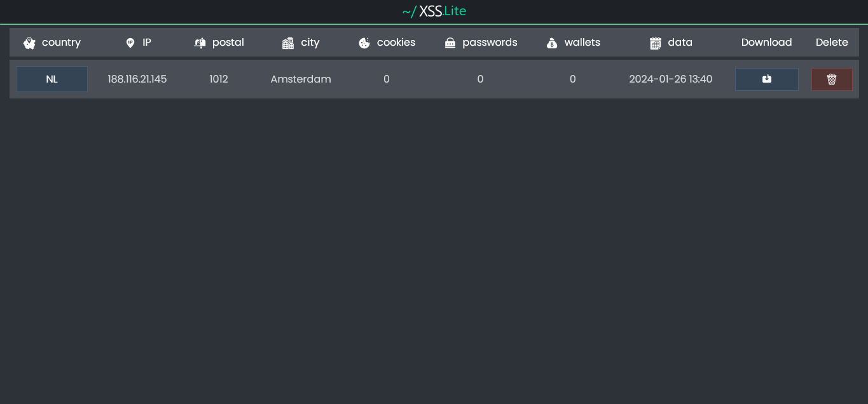
Task: Click the Download column header
Action: coord(766,42)
